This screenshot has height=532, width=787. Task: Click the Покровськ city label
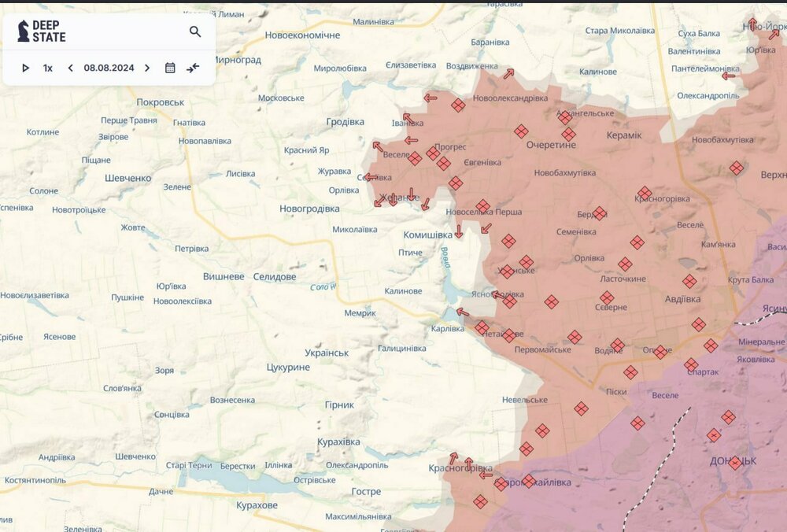(160, 102)
